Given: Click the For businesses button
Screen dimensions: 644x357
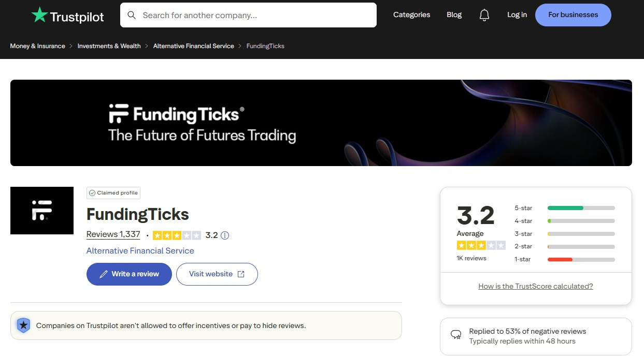Looking at the screenshot, I should [x=573, y=15].
